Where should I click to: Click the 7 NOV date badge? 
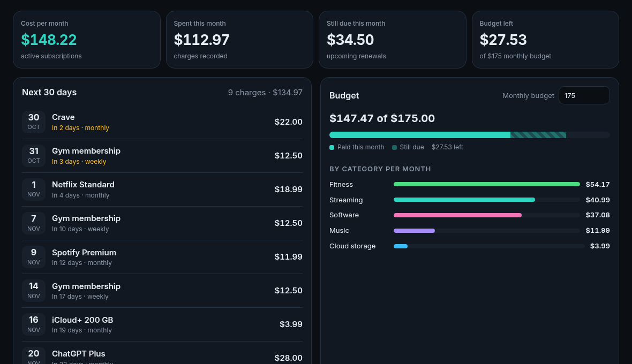(x=33, y=223)
